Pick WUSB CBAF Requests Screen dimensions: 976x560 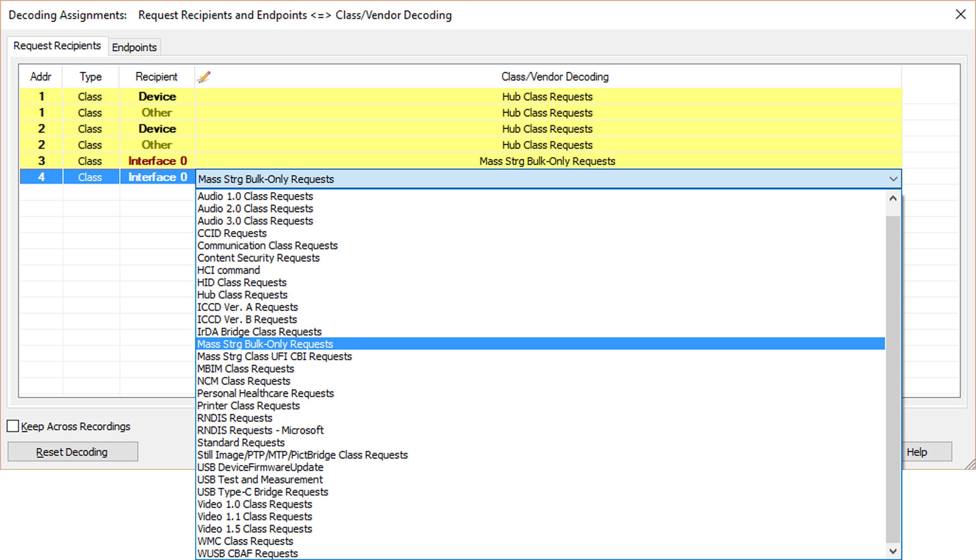pyautogui.click(x=541, y=554)
